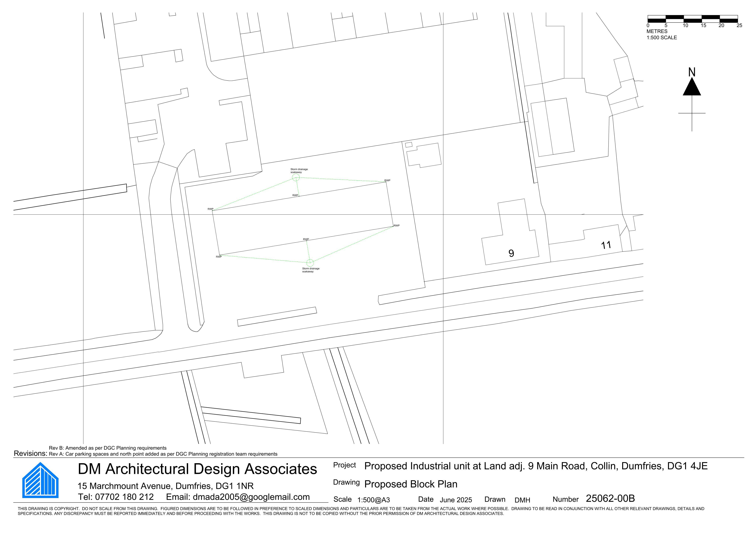The image size is (756, 534).
Task: Click the lower storm drainage soakaway circle
Action: pyautogui.click(x=310, y=263)
